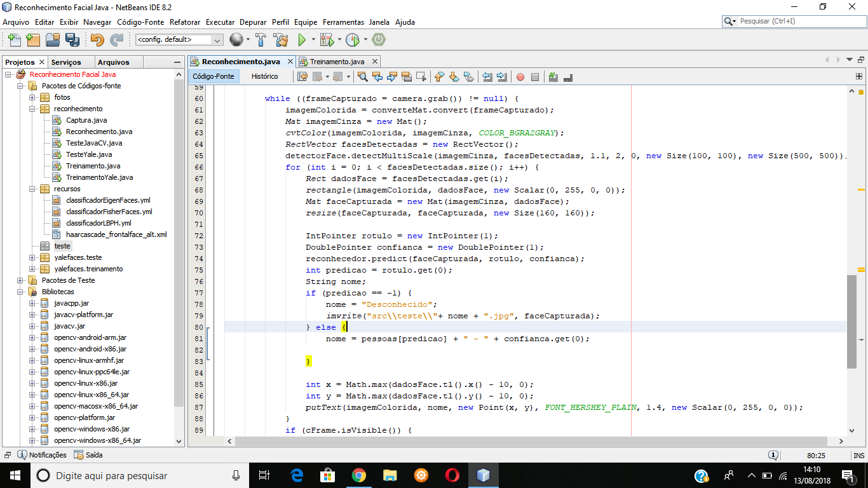
Task: Click the Build Project hammer icon
Action: (x=261, y=39)
